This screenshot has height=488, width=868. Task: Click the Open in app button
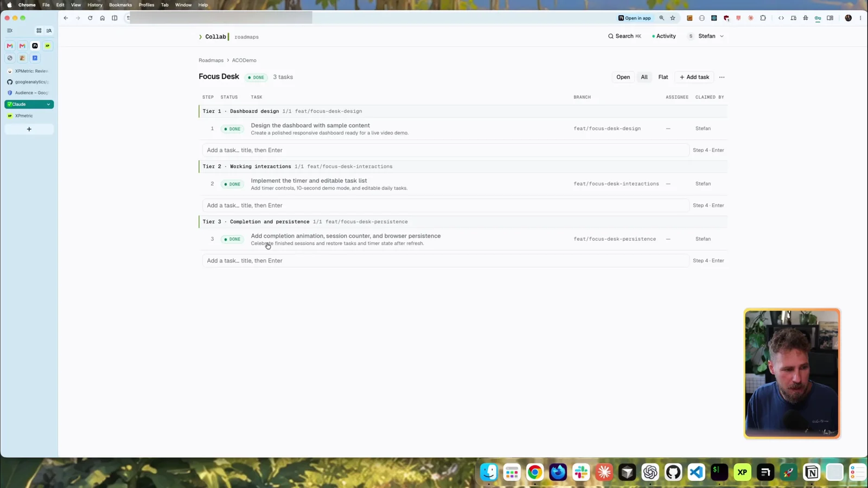(635, 18)
